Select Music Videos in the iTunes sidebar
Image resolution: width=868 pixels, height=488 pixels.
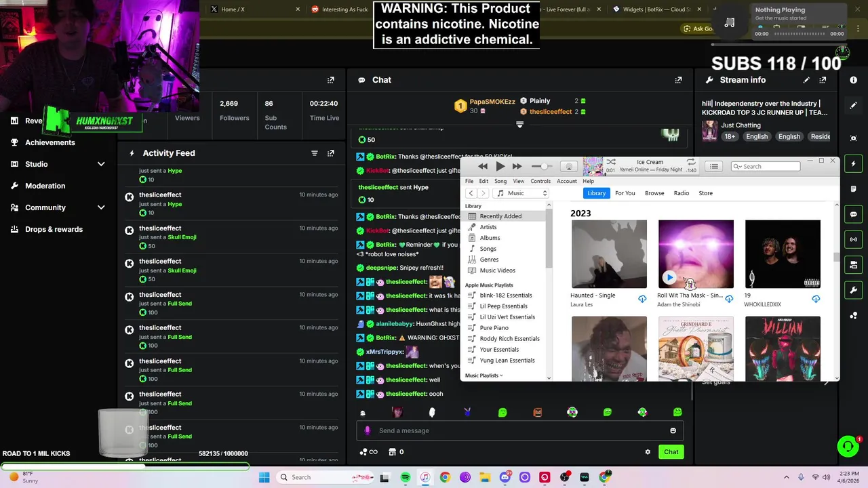click(497, 270)
